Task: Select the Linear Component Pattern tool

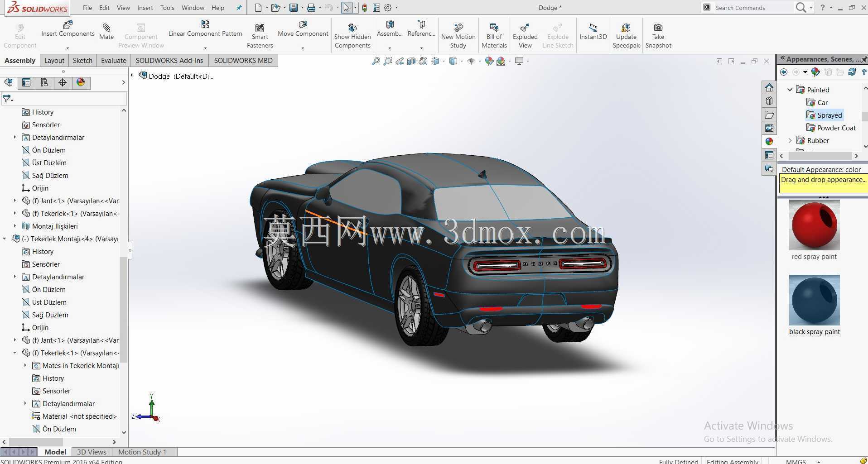Action: coord(205,29)
